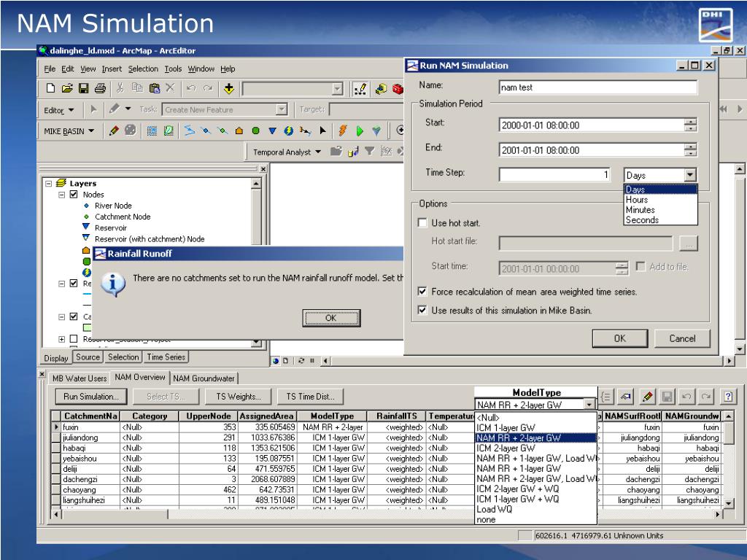Collapse the Layers tree root

[x=49, y=183]
